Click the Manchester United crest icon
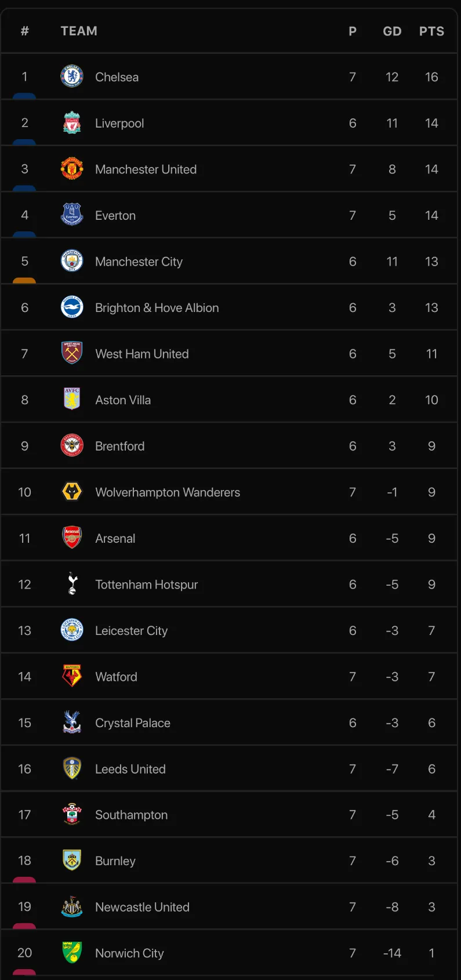 pyautogui.click(x=72, y=169)
